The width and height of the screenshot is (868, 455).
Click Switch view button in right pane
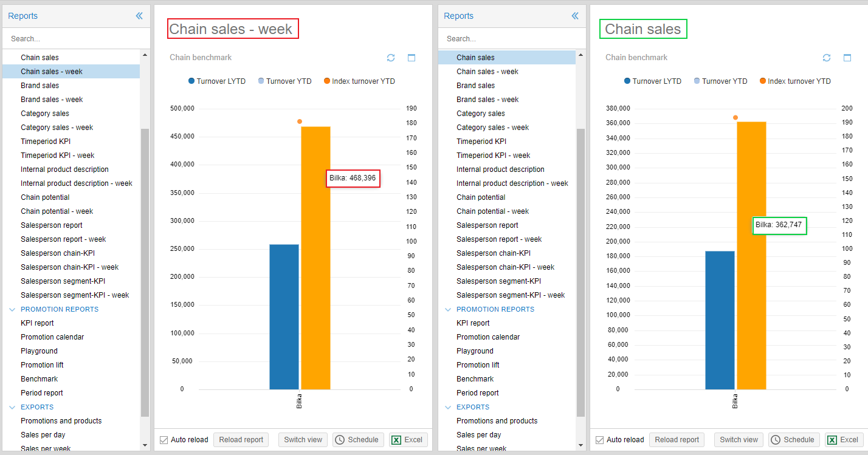click(739, 440)
